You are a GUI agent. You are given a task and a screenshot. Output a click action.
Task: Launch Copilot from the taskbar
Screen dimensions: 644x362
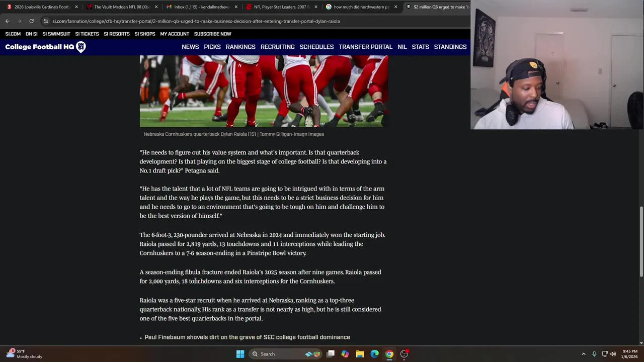345,354
